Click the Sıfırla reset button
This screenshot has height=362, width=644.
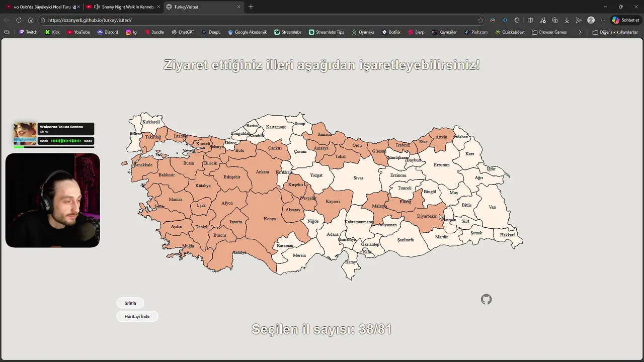(x=130, y=303)
